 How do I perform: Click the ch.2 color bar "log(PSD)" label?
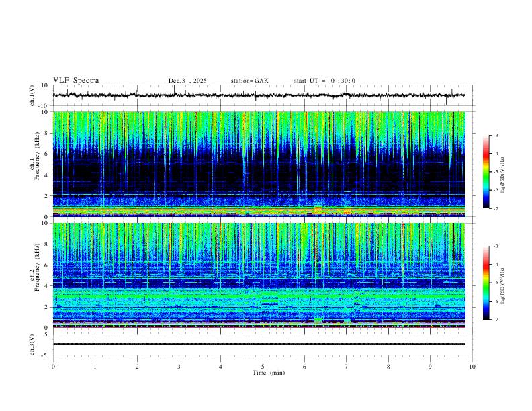503,286
